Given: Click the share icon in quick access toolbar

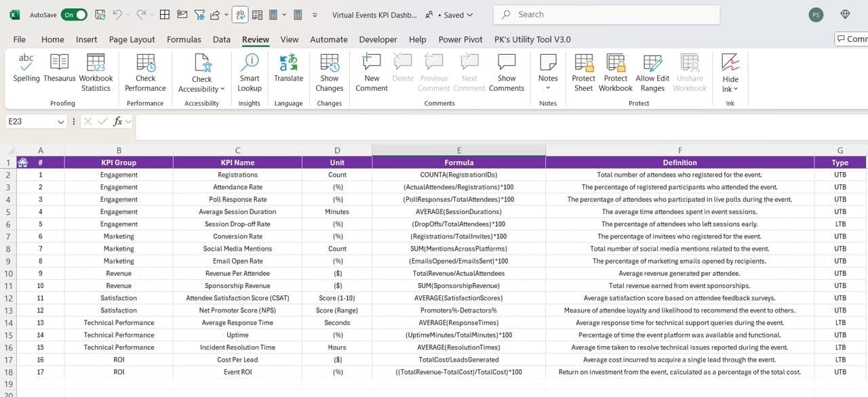Looking at the screenshot, I should point(215,14).
